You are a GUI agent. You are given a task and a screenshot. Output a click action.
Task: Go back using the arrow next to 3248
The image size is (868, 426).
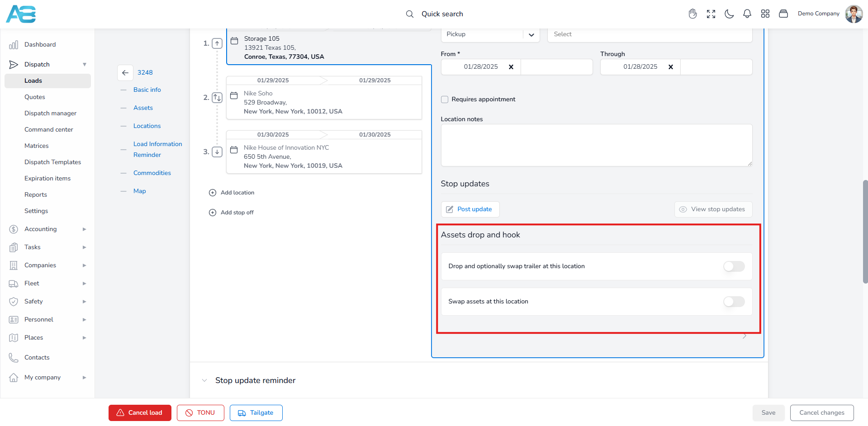coord(125,72)
